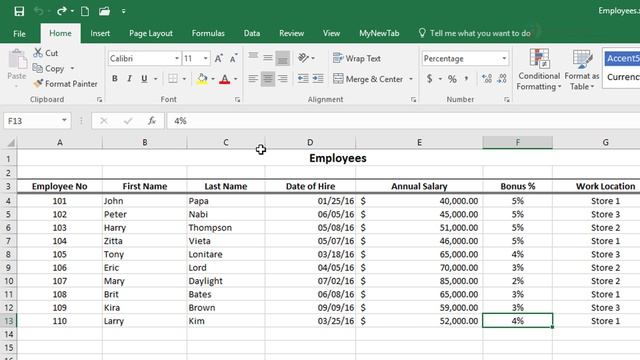Apply Percent Style with % icon
The width and height of the screenshot is (640, 360).
[452, 79]
